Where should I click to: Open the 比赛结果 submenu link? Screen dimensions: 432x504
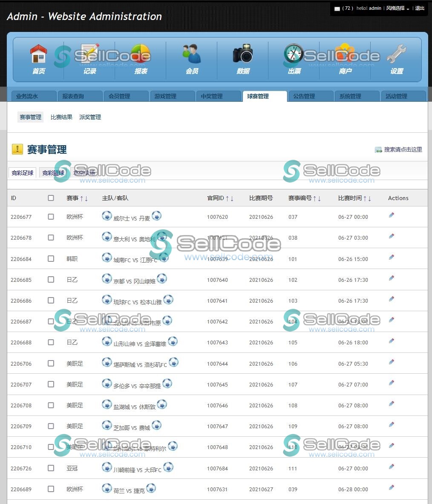61,117
